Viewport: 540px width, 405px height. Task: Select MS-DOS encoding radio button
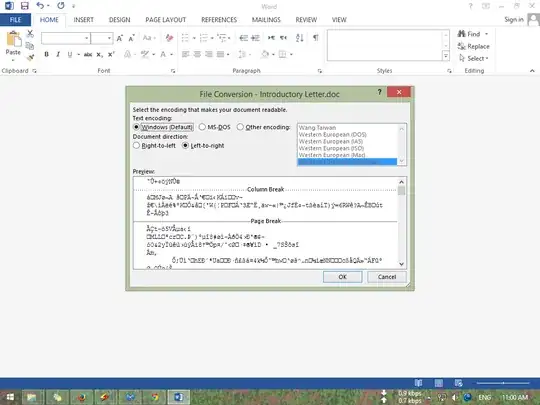tap(202, 127)
